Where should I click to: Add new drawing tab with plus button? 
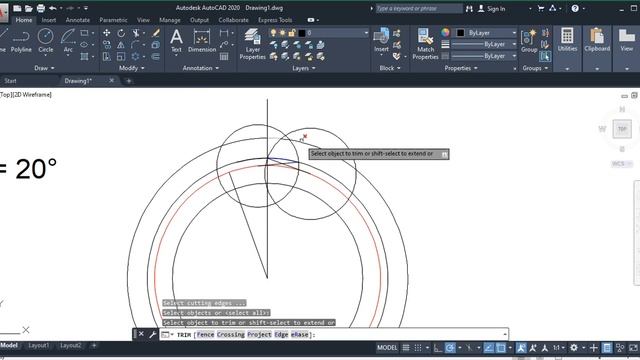[129, 81]
